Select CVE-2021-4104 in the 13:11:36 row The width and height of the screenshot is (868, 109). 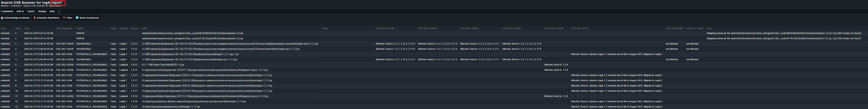click(x=64, y=86)
